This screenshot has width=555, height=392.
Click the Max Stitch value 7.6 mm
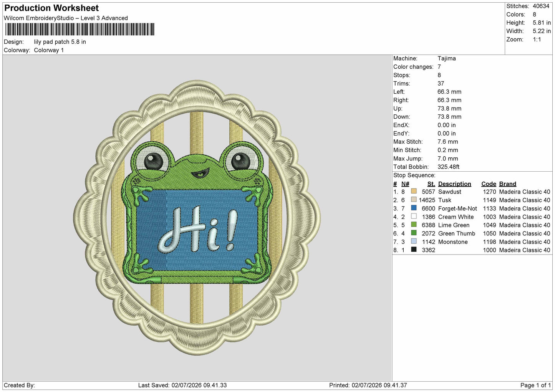(448, 142)
